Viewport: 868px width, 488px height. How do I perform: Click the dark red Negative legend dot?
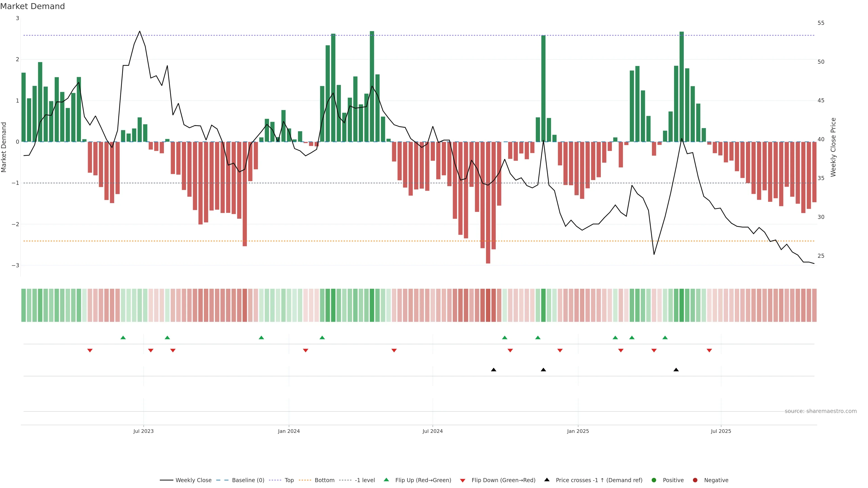[x=695, y=480]
